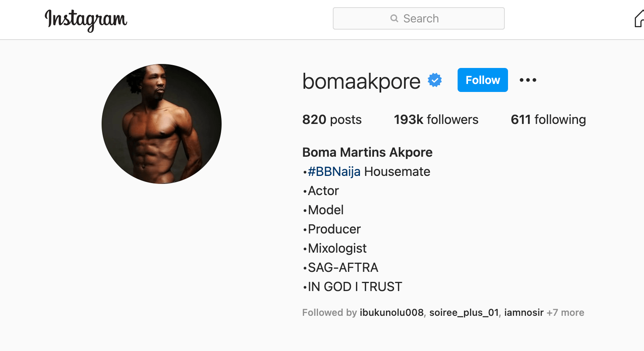Screen dimensions: 644x351
Task: Click the blue verified badge
Action: click(x=435, y=80)
